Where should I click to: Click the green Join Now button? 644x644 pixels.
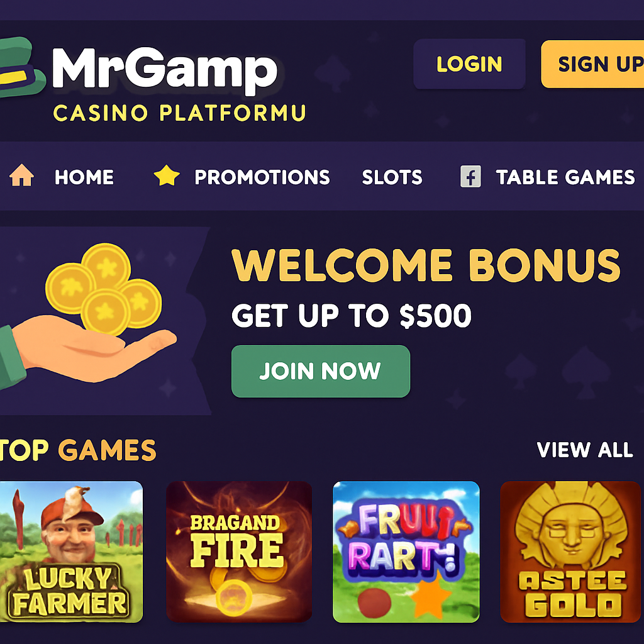pyautogui.click(x=320, y=371)
